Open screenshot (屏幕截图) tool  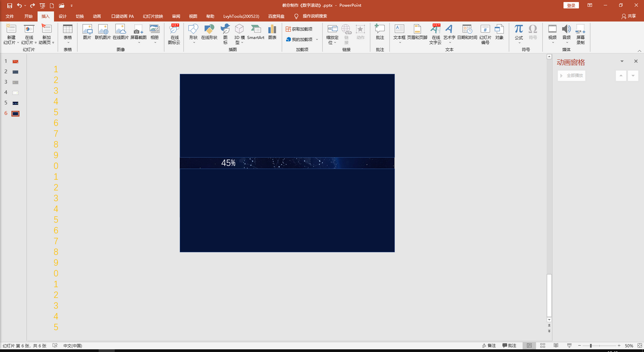(138, 33)
